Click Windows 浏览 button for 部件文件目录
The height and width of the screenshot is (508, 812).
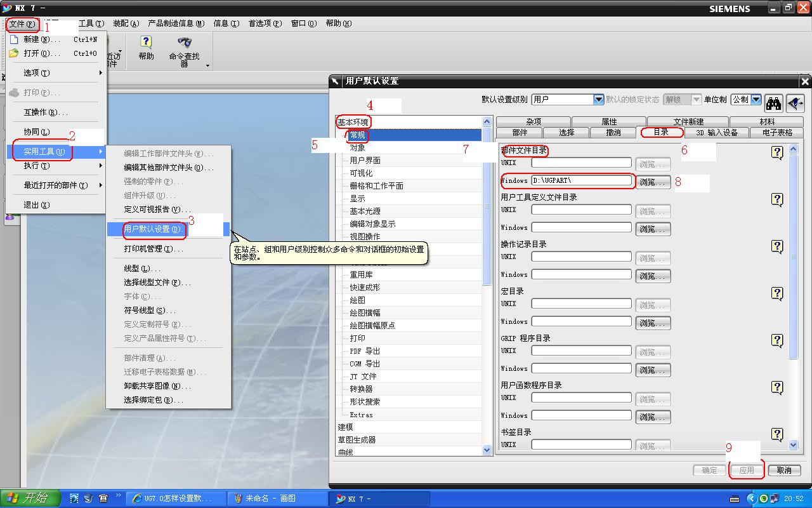coord(653,182)
